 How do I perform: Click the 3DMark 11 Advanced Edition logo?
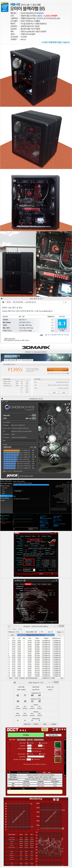tap(12, 356)
